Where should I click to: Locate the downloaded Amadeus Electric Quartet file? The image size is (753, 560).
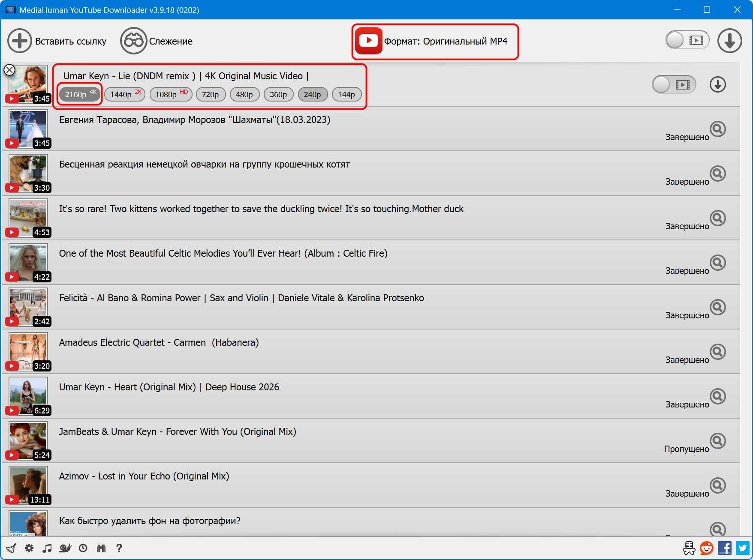point(717,352)
